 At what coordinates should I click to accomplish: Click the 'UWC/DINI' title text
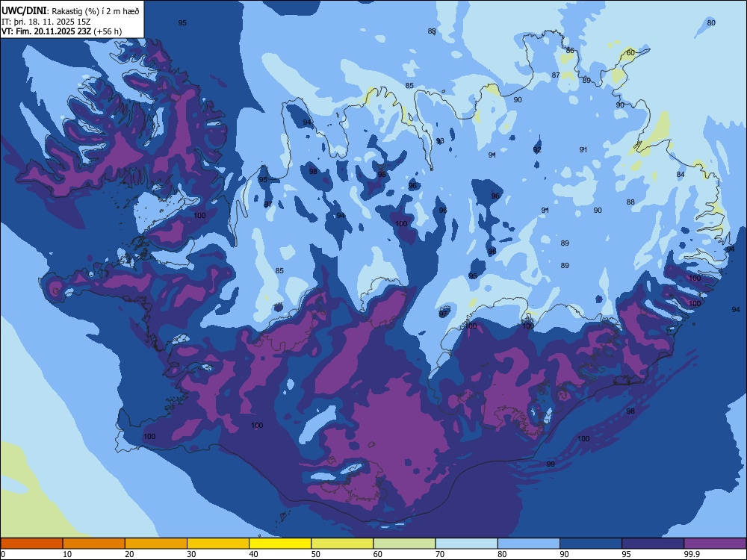pos(24,11)
